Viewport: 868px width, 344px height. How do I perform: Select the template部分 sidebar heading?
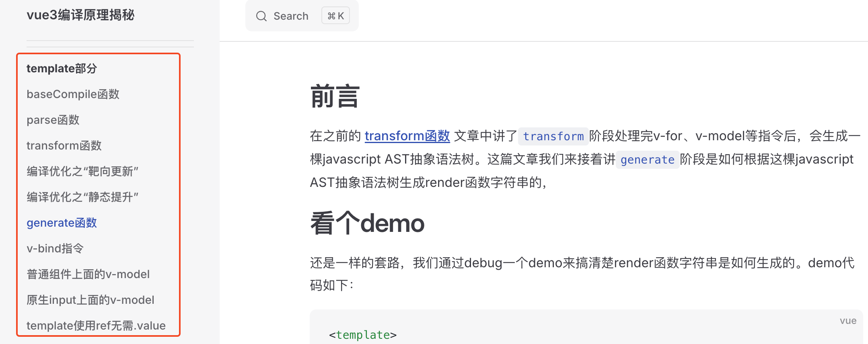pyautogui.click(x=62, y=69)
